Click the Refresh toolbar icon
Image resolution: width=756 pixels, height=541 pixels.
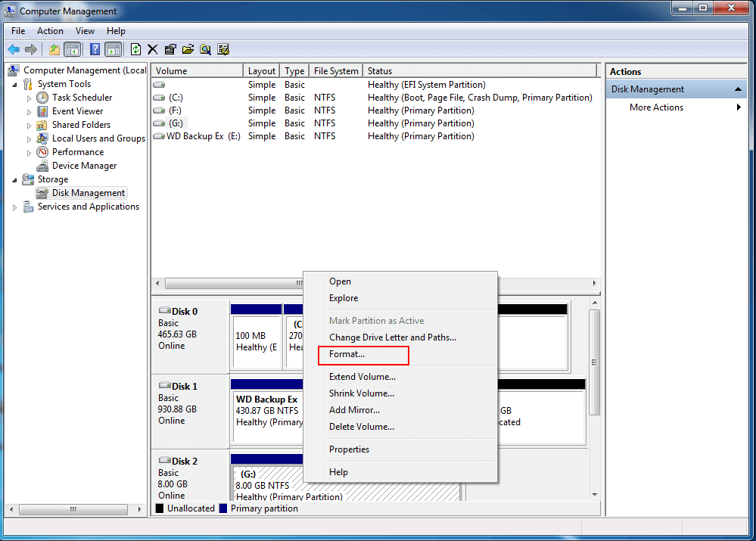(x=136, y=49)
